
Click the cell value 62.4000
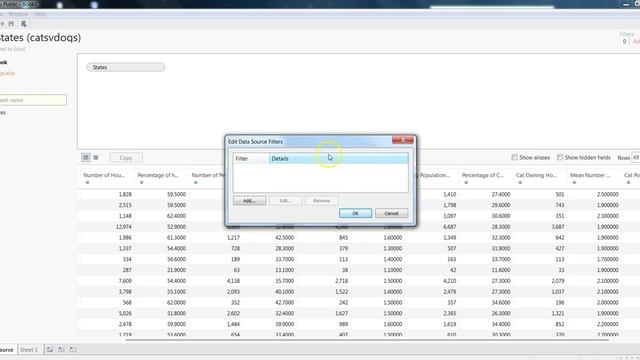coord(176,216)
